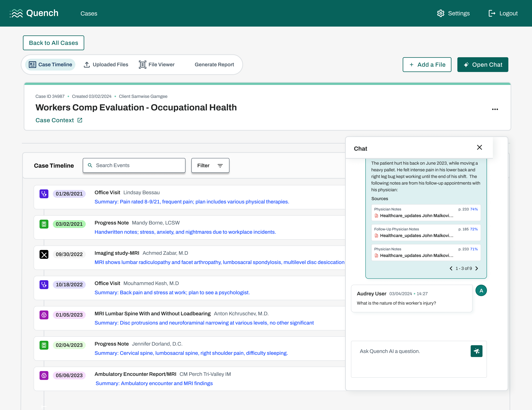532x410 pixels.
Task: Switch to Case Timeline tab
Action: tap(50, 65)
